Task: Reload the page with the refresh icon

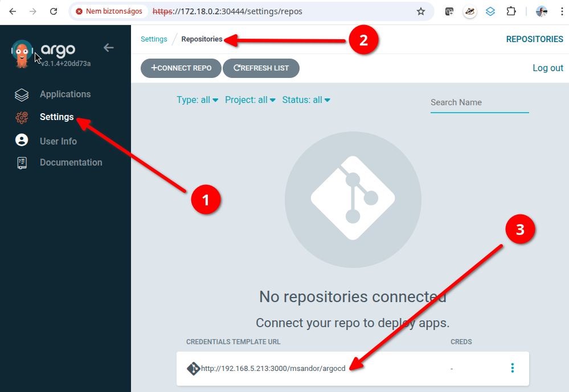Action: [54, 11]
